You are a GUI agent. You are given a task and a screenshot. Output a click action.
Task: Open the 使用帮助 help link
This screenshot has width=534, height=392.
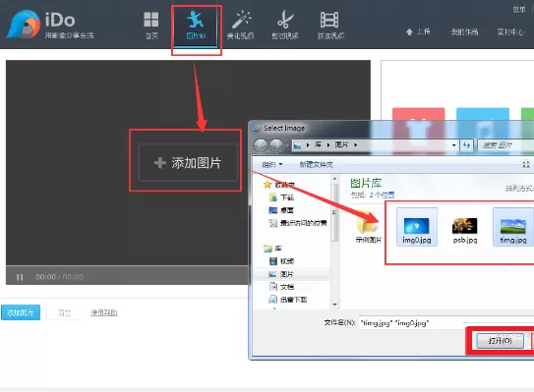click(x=104, y=312)
